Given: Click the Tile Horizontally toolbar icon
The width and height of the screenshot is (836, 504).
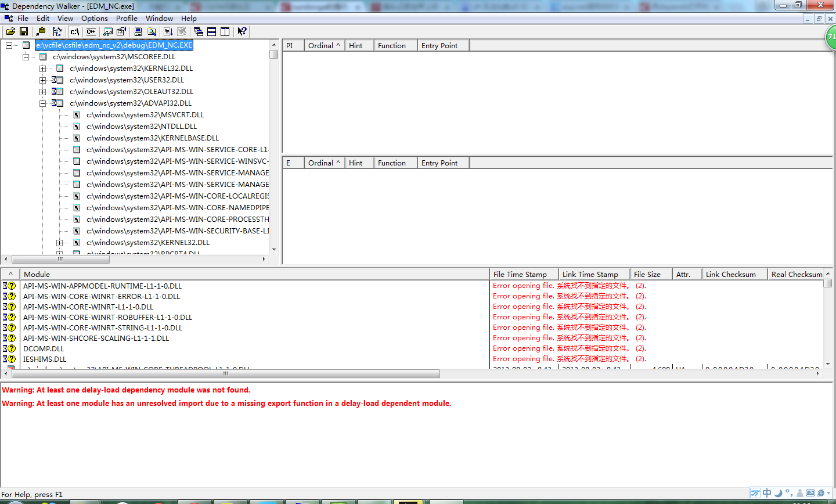Looking at the screenshot, I should click(x=212, y=31).
